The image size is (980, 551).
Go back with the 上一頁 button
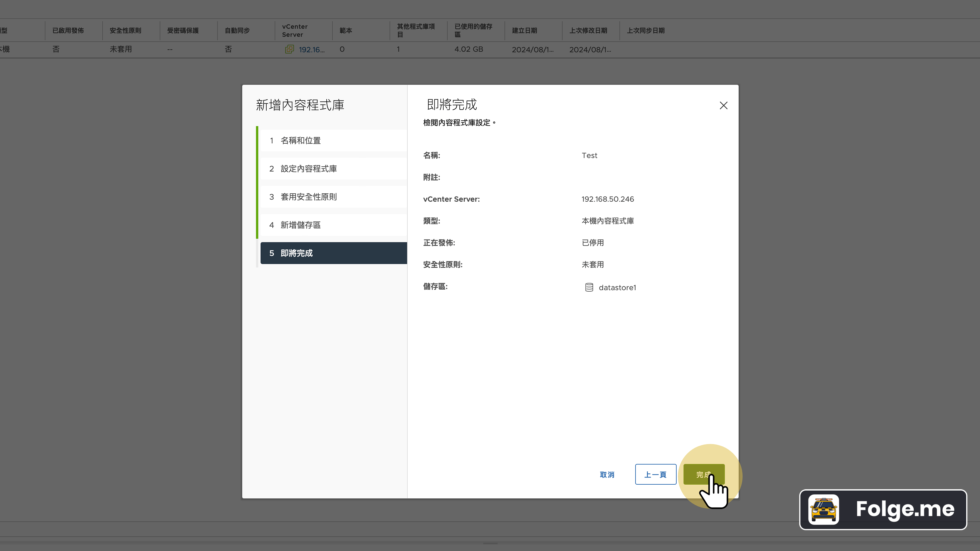pyautogui.click(x=655, y=475)
